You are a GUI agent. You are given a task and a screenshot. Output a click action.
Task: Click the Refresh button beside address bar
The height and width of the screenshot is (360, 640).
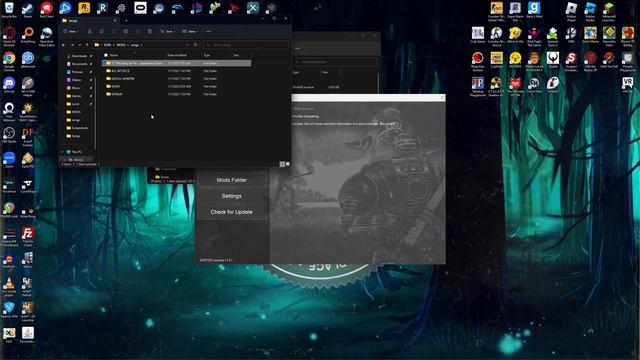196,45
